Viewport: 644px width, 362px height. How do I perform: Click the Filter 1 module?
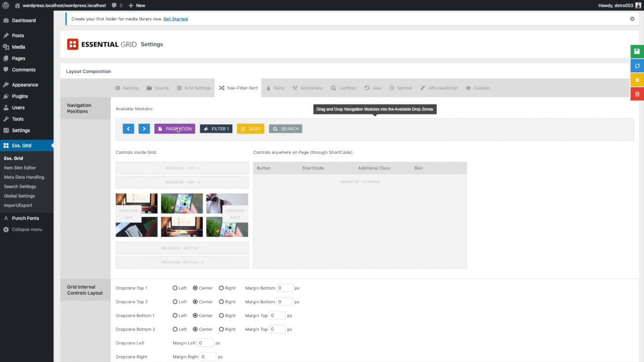click(216, 129)
